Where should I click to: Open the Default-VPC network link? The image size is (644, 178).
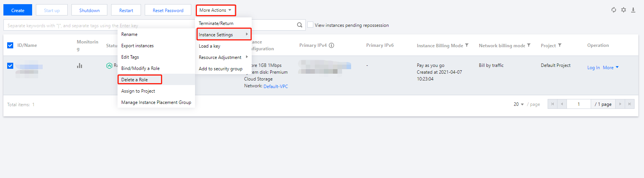(x=276, y=86)
